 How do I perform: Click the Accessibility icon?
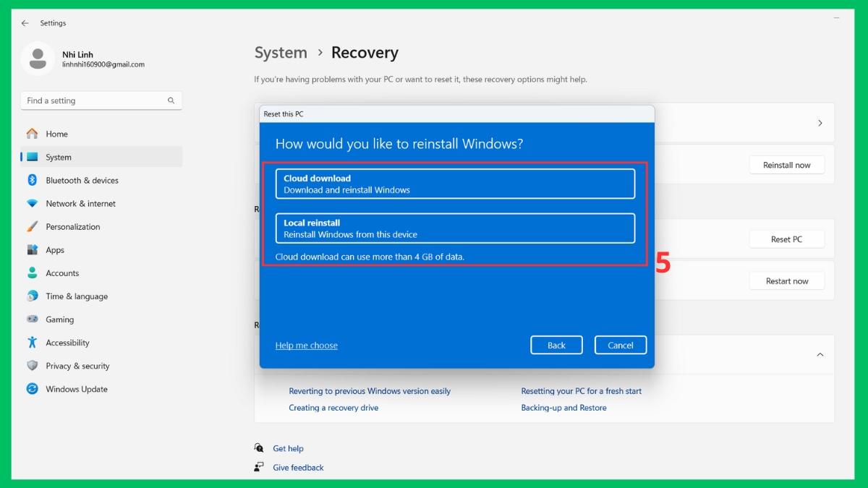pos(33,342)
